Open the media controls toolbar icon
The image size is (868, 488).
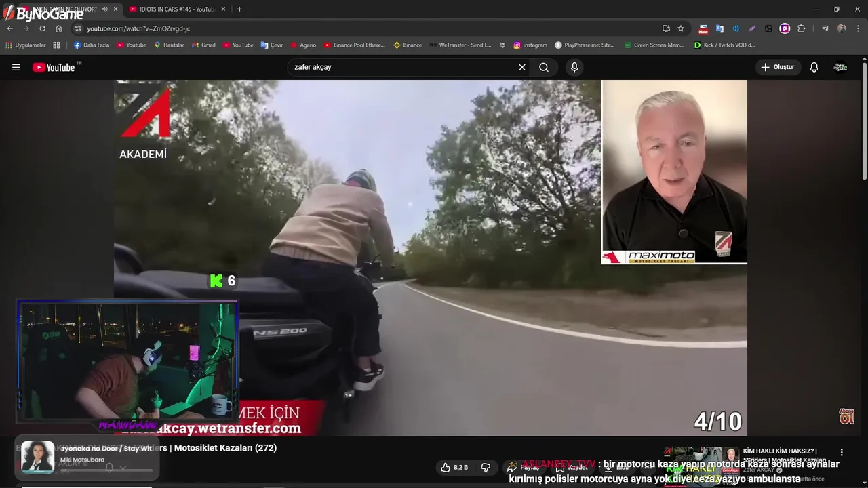(825, 28)
